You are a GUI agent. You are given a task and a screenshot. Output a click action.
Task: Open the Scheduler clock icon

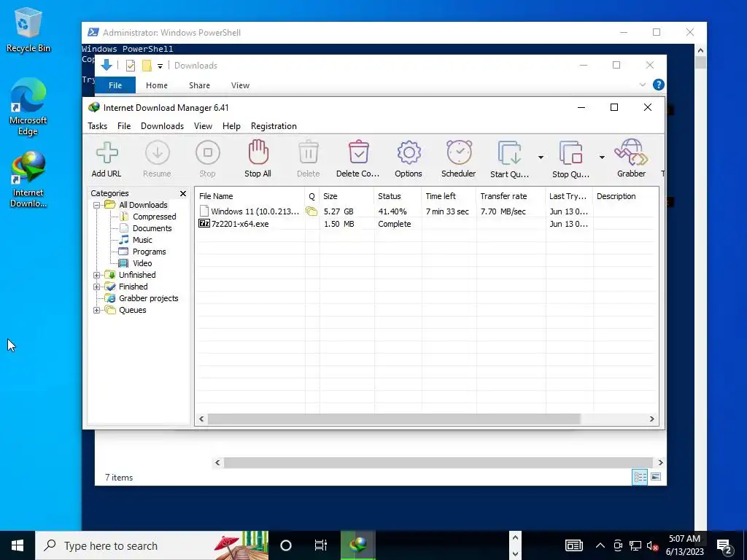click(459, 152)
